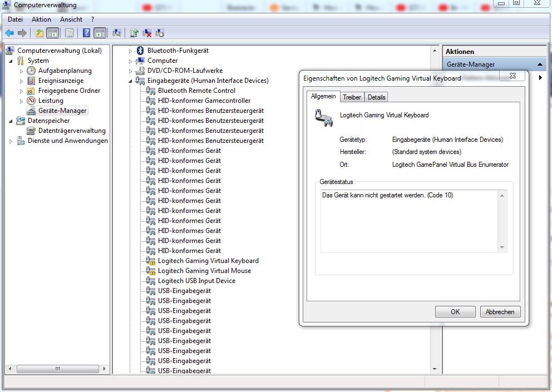552x392 pixels.
Task: Click the blue Help question mark icon
Action: [87, 33]
